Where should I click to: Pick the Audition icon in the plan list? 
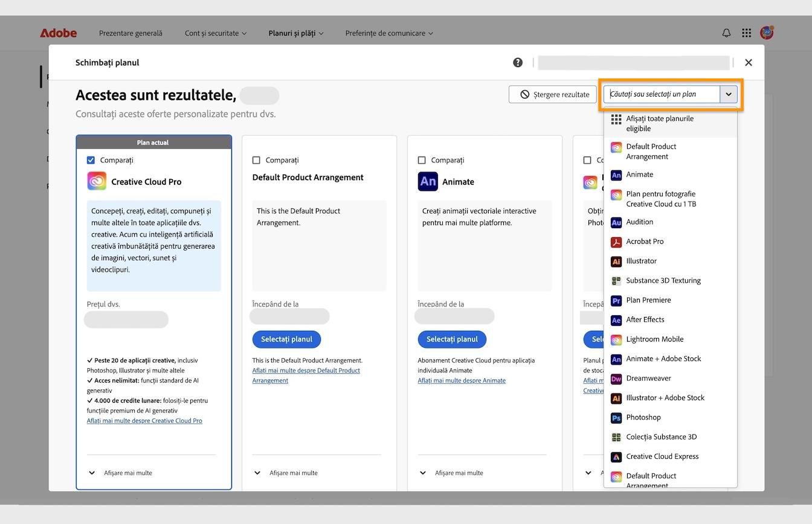(616, 222)
